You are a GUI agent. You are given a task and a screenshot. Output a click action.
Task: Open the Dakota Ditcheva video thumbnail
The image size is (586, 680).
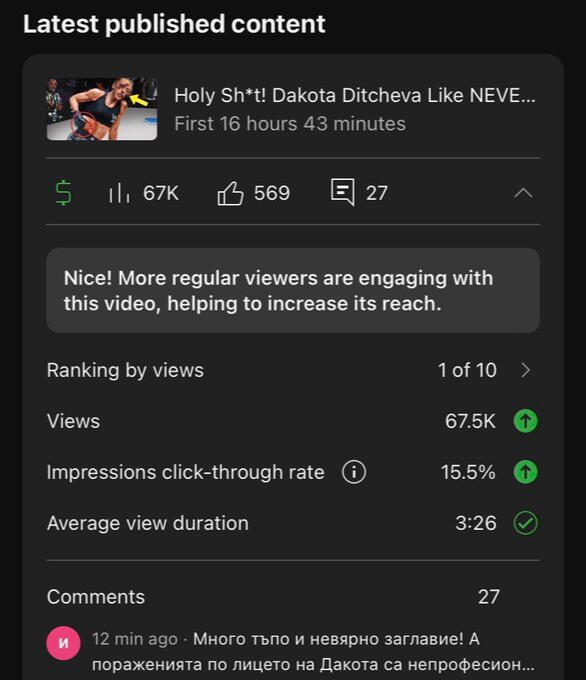[102, 109]
